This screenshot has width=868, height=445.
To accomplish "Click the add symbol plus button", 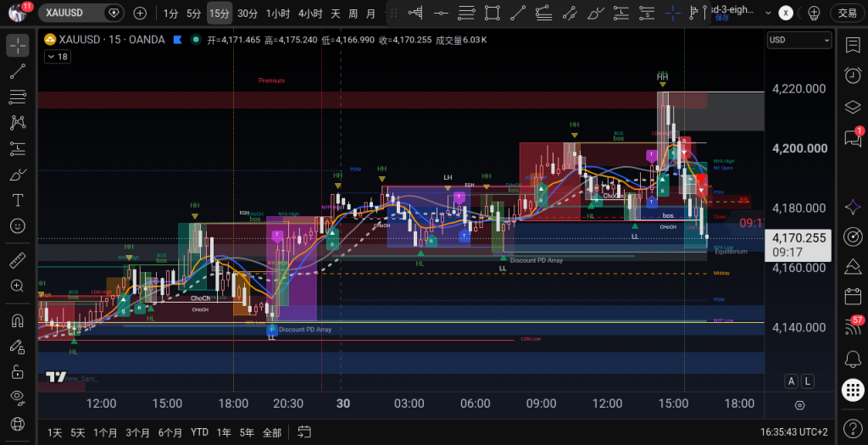I will 140,14.
